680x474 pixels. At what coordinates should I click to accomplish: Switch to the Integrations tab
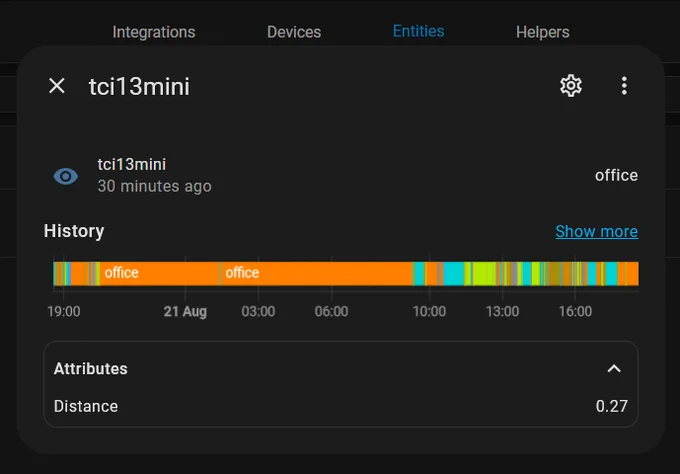[154, 32]
